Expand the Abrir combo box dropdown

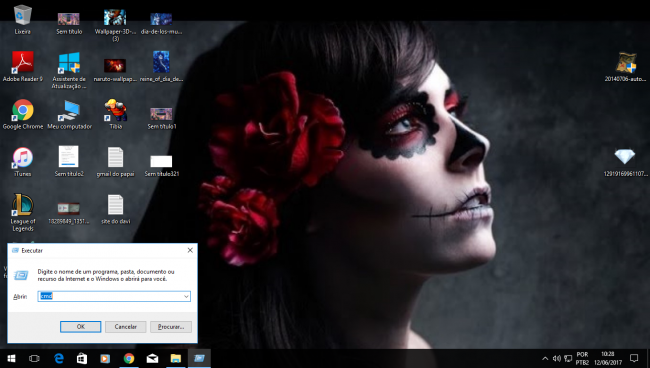coord(186,296)
